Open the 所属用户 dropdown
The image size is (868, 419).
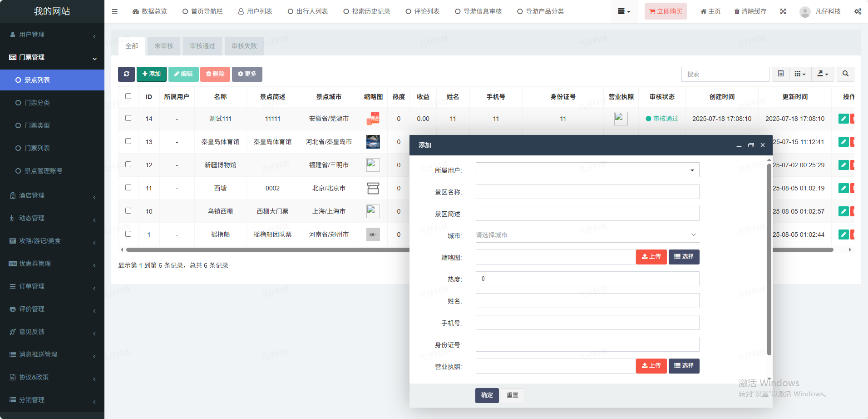pos(587,170)
